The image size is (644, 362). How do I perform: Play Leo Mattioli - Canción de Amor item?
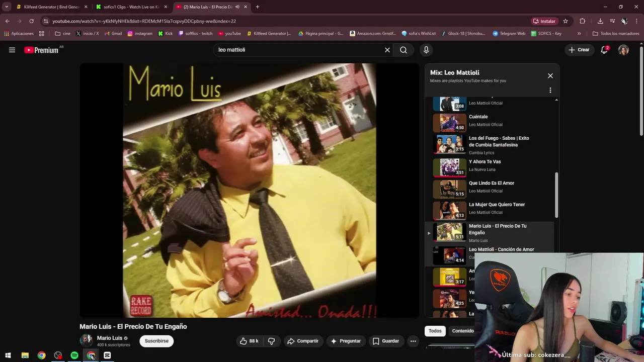tap(490, 255)
